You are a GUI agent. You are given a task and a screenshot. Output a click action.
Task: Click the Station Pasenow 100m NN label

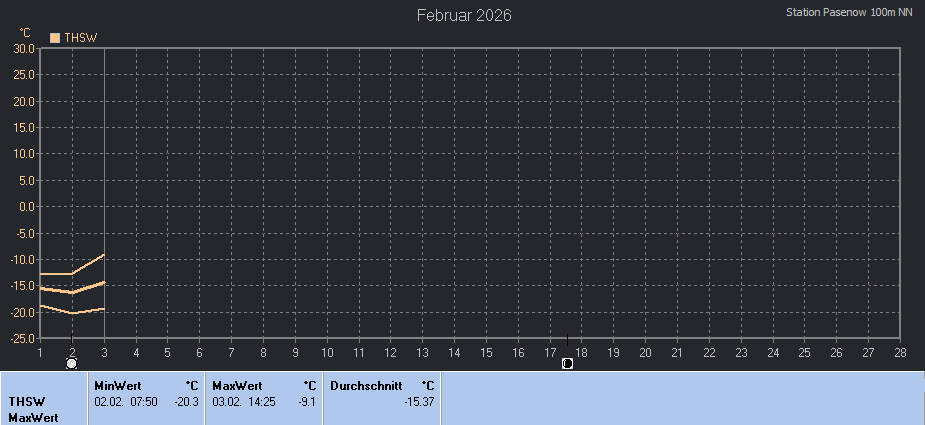(849, 13)
